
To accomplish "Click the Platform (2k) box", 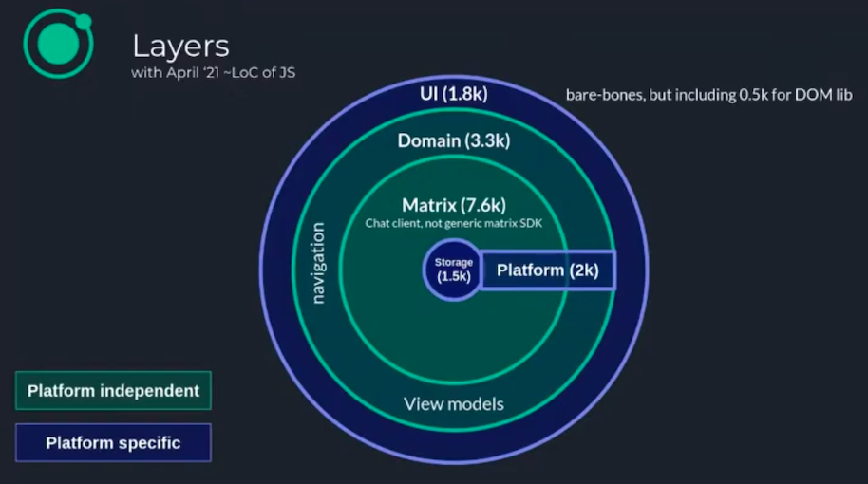I will point(548,270).
